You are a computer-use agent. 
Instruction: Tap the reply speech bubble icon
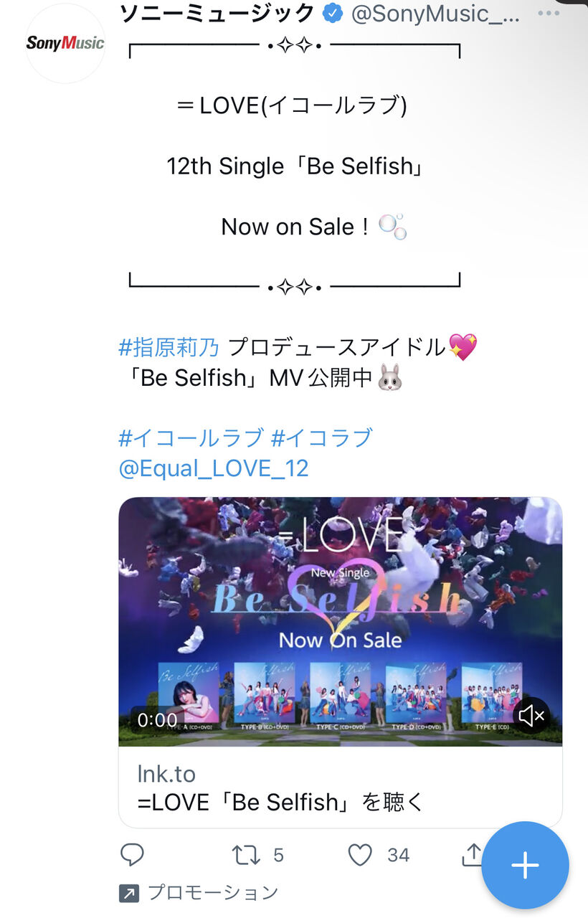pyautogui.click(x=132, y=854)
